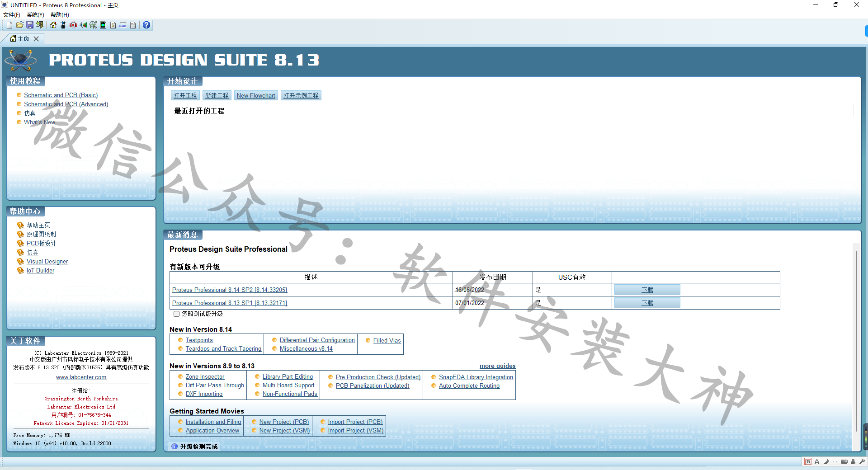Click the more guides link

pyautogui.click(x=497, y=366)
